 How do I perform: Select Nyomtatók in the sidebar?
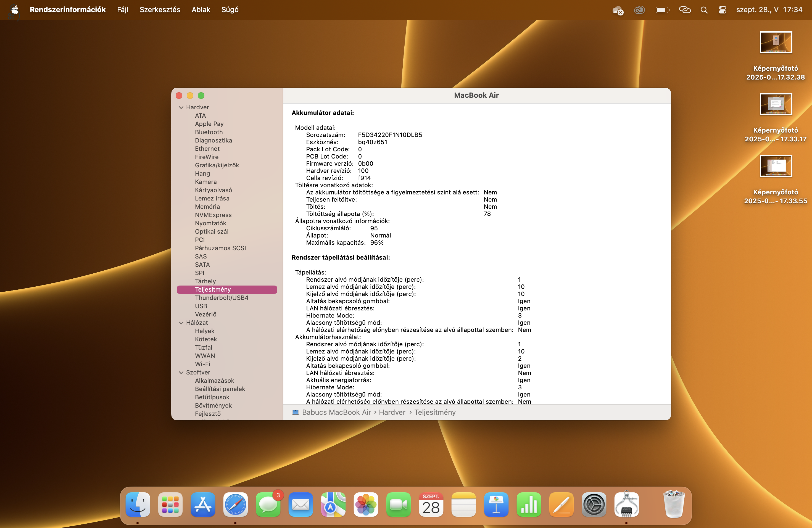210,223
